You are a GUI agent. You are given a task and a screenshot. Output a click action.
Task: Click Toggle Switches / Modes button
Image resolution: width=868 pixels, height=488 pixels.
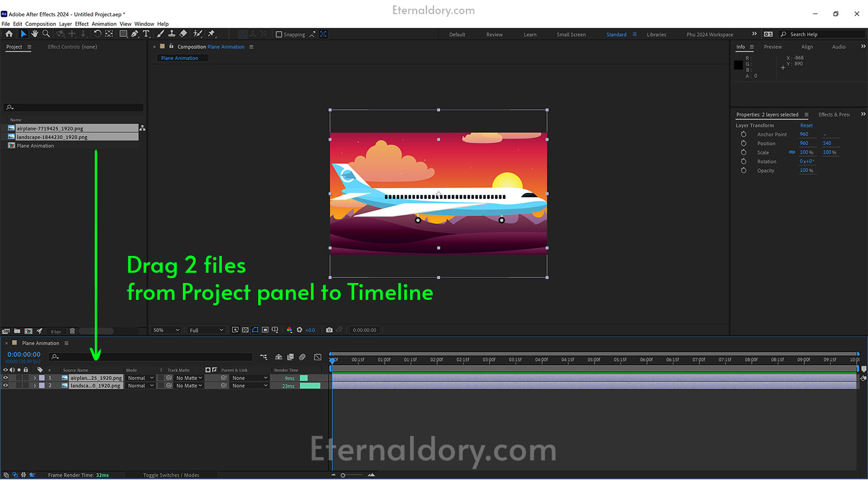(x=171, y=474)
